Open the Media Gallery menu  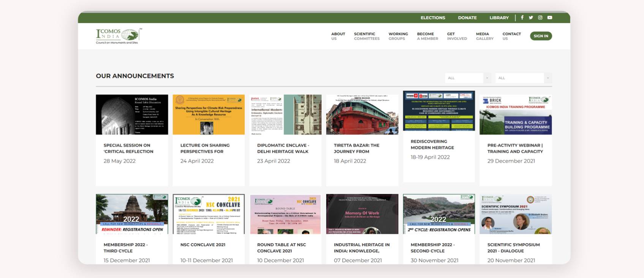[x=484, y=36]
